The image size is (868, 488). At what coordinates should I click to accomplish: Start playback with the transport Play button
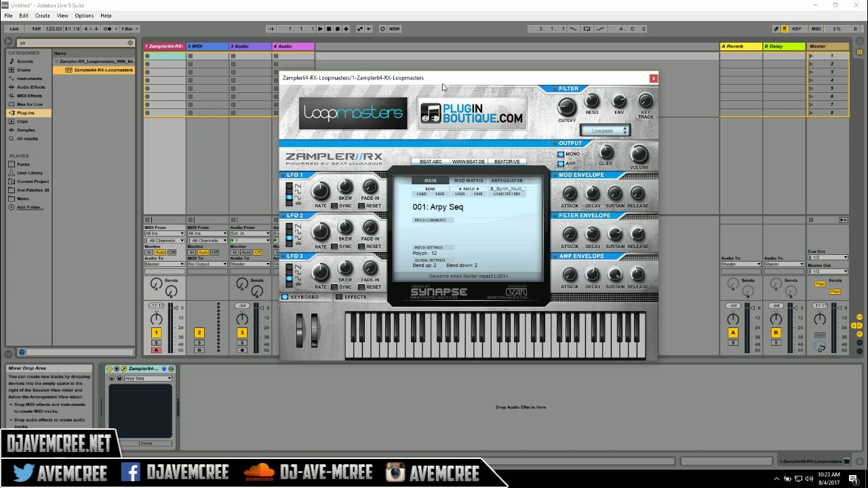pos(320,29)
